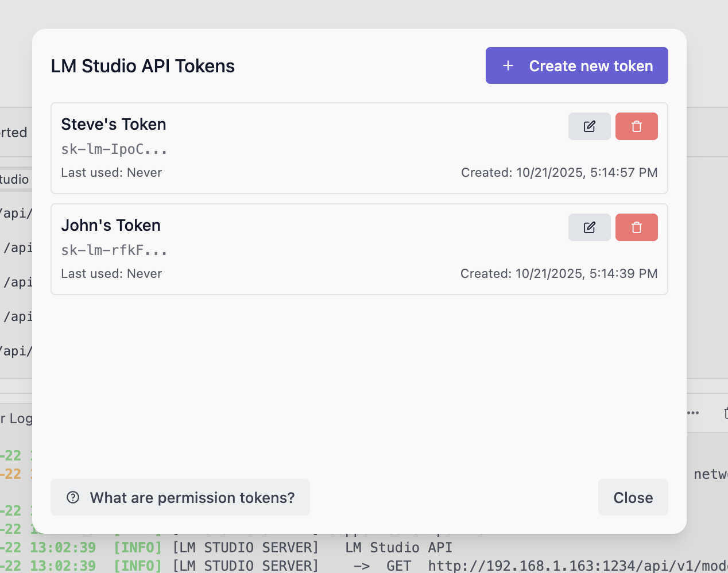Edit Steve's Token with pencil icon

pos(589,126)
